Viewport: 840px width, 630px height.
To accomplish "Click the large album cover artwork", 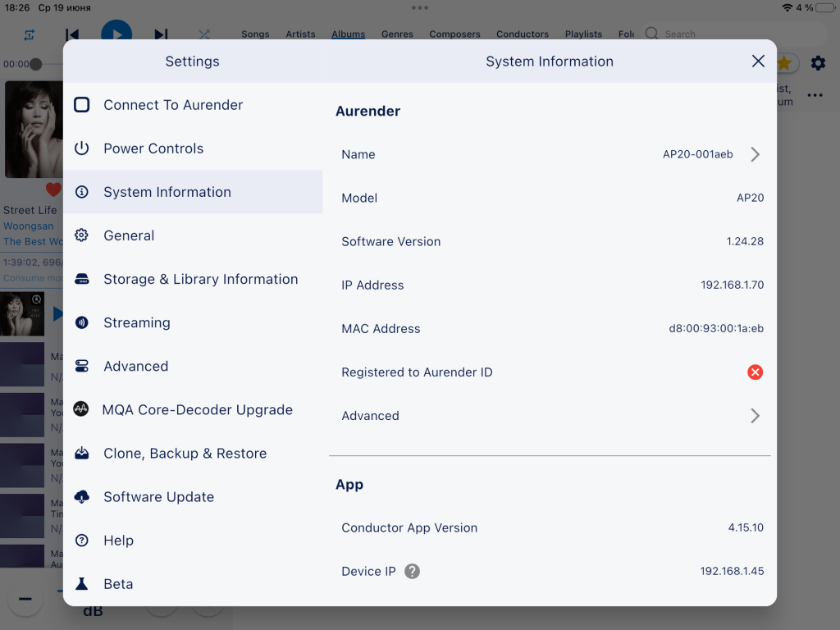I will pyautogui.click(x=34, y=129).
